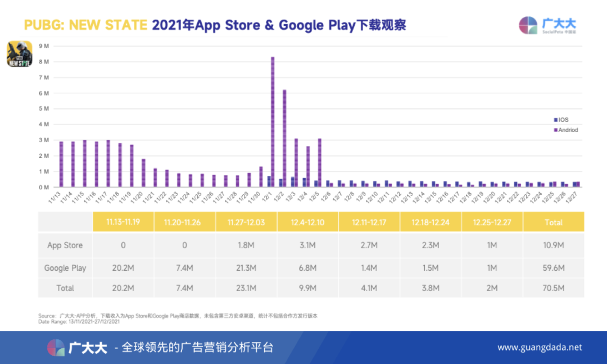Click the 59.6M Google Play total cell

pyautogui.click(x=554, y=268)
